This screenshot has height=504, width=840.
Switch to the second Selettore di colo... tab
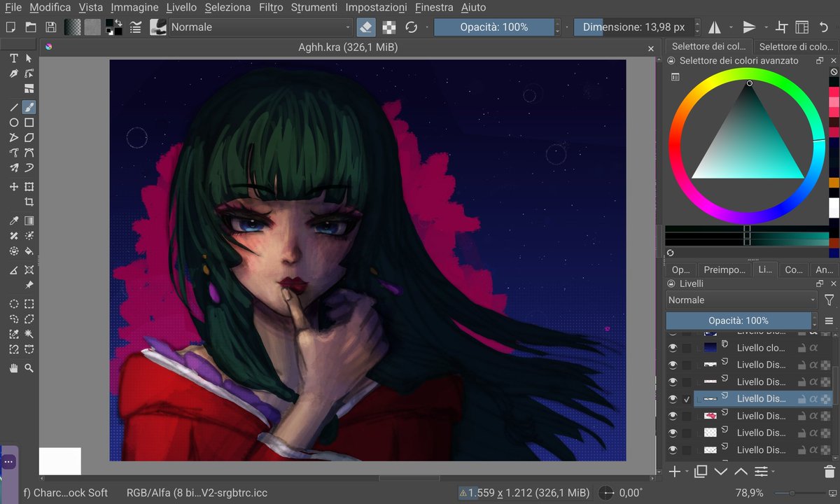click(796, 47)
